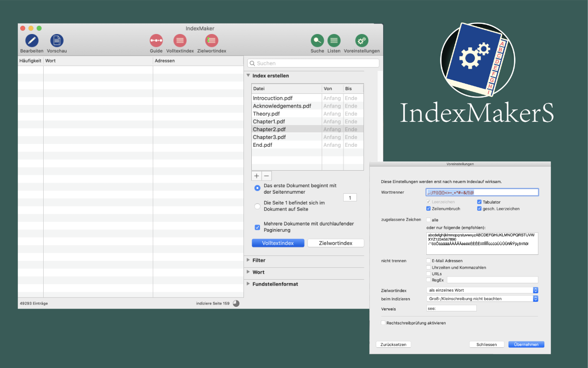588x368 pixels.
Task: Sort by the Häufigkeit column header
Action: [30, 61]
